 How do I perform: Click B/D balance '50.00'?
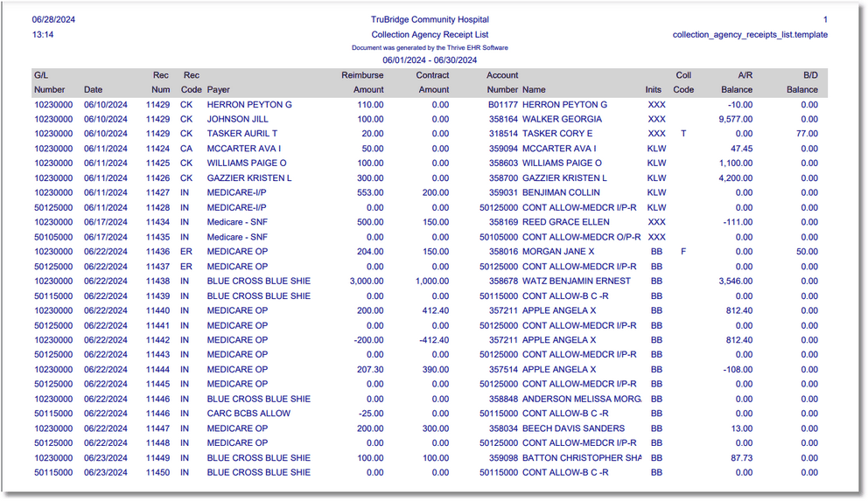coord(807,251)
